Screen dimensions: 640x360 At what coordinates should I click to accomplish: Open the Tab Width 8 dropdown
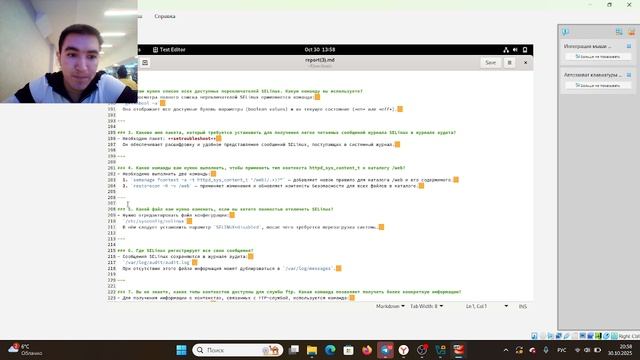(x=427, y=306)
